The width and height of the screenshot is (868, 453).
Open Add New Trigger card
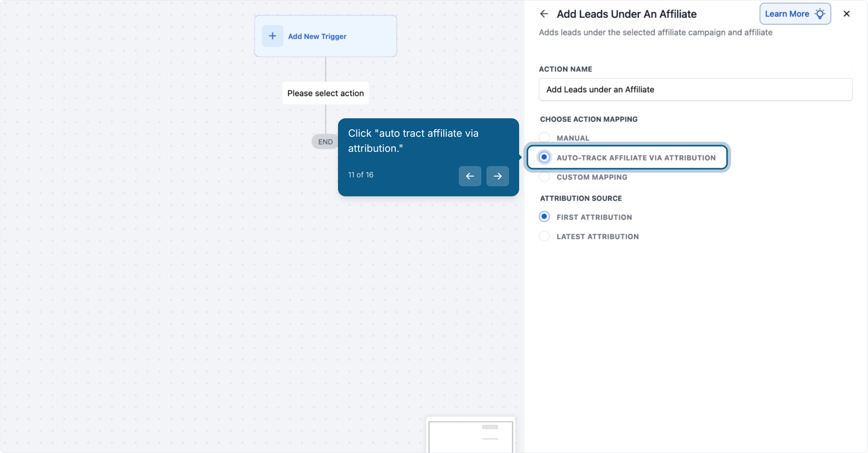[325, 36]
